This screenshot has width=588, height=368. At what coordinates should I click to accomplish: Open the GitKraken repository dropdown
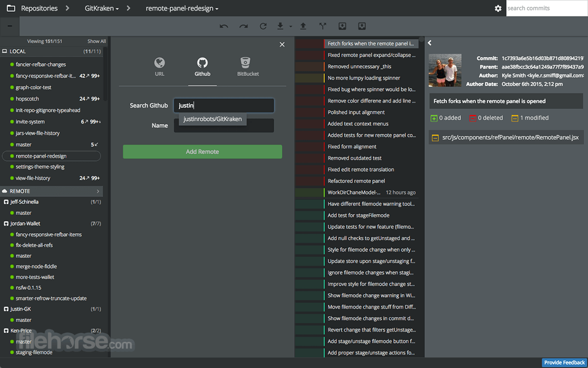pyautogui.click(x=102, y=8)
